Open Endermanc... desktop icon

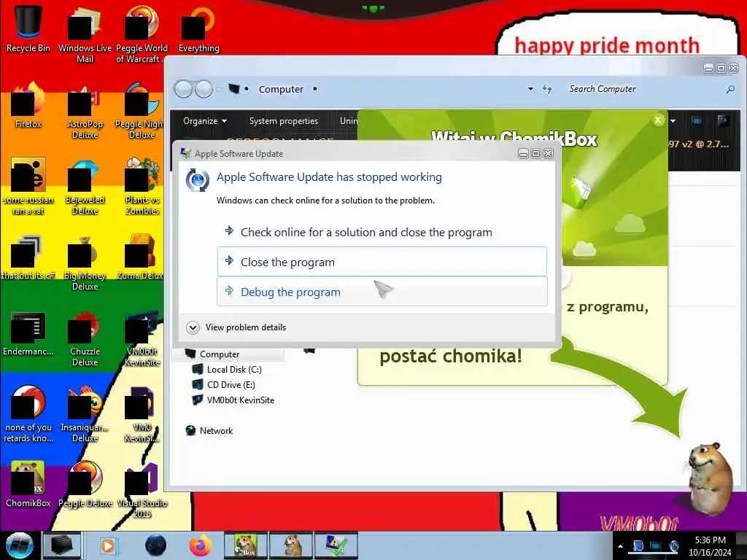pos(28,332)
